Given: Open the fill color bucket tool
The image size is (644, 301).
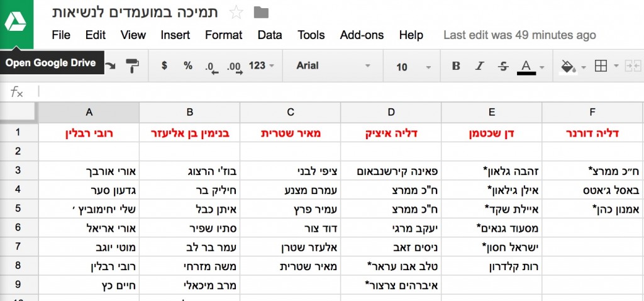Looking at the screenshot, I should click(568, 66).
